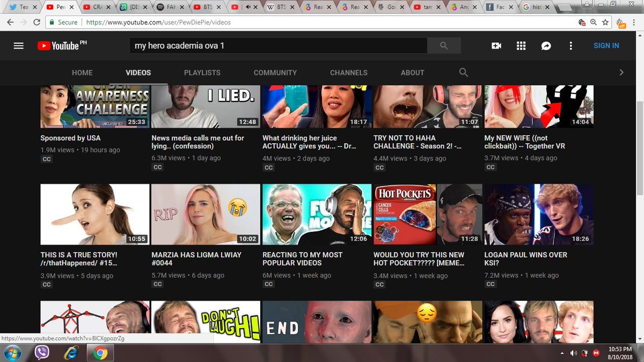Click CC badge under Sponsored by USA
The image size is (644, 362).
[x=47, y=159]
